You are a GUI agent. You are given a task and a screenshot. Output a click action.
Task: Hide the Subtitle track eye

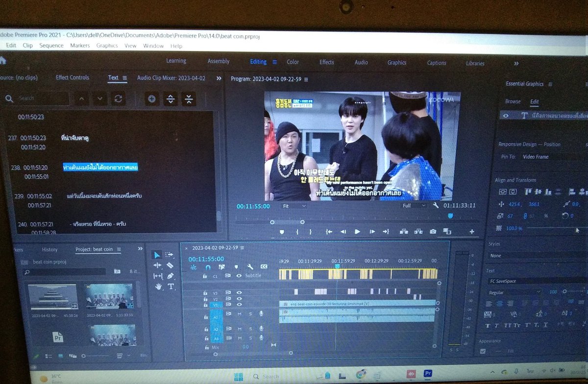click(x=239, y=276)
